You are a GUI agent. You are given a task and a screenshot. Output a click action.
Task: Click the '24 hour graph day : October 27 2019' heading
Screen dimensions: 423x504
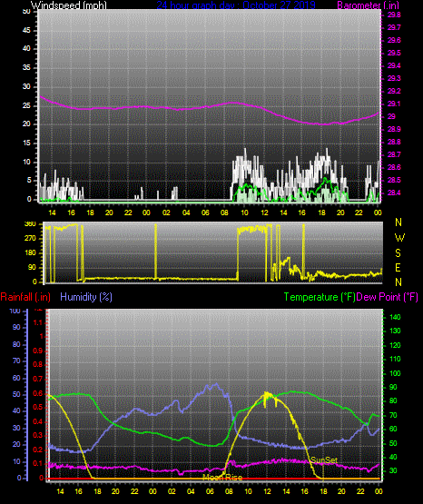pyautogui.click(x=236, y=5)
